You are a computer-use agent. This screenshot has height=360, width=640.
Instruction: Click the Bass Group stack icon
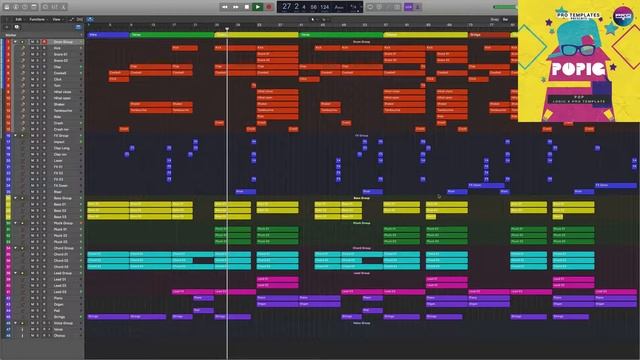click(x=22, y=198)
